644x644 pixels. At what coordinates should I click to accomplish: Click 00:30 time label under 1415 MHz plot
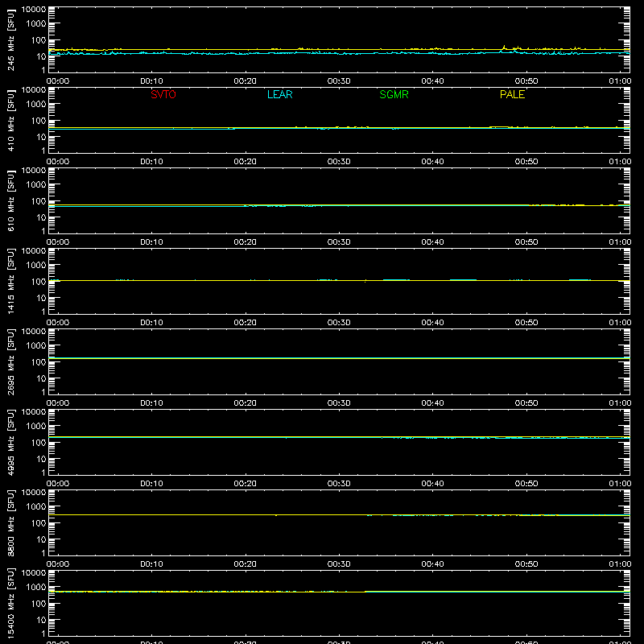click(339, 323)
